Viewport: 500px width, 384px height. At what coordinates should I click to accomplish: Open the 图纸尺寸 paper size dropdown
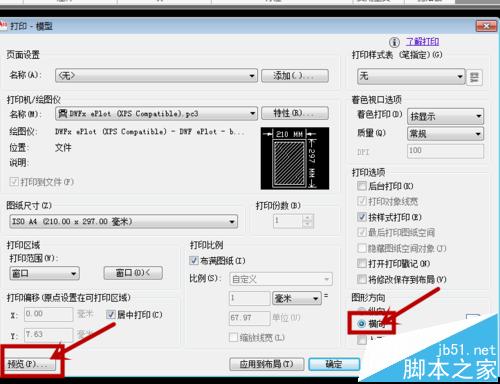124,221
